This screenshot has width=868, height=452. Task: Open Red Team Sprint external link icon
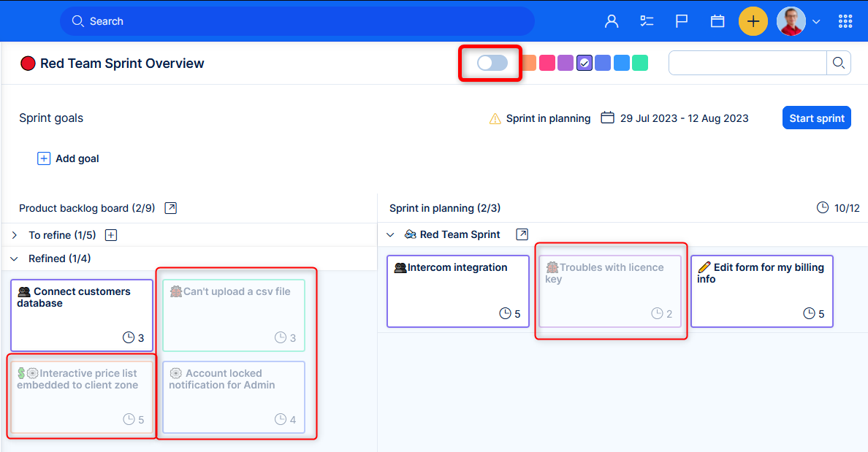[x=522, y=234]
